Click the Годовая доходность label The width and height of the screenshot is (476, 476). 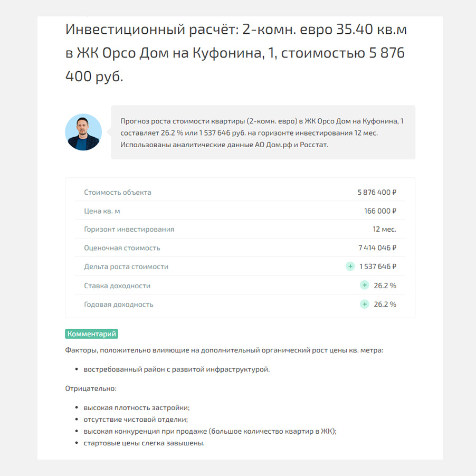tap(118, 304)
